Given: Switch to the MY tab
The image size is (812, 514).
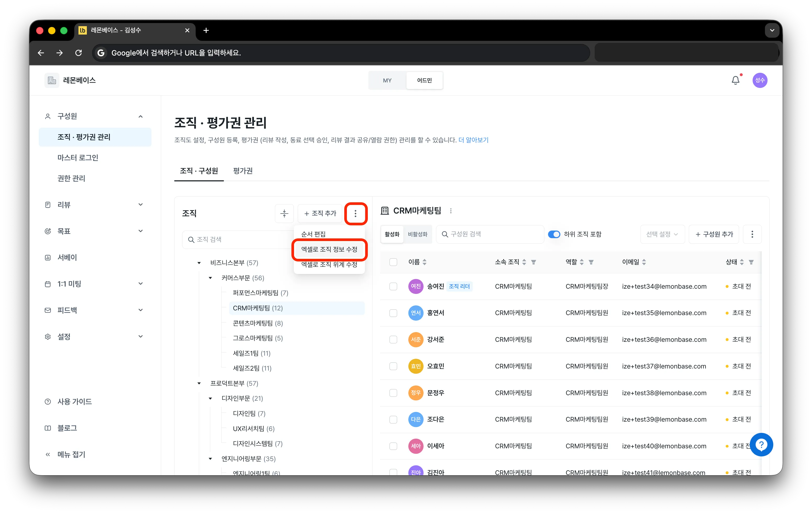Looking at the screenshot, I should [387, 80].
